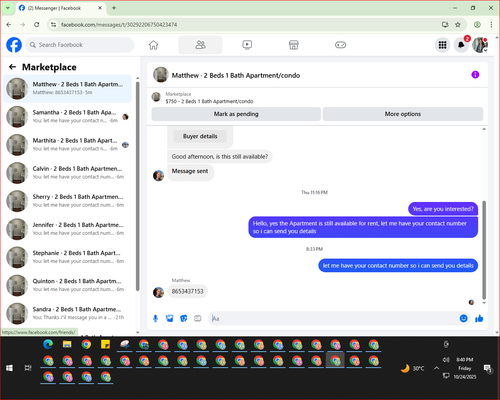The height and width of the screenshot is (400, 500).
Task: Click Mark as pending button
Action: (236, 114)
